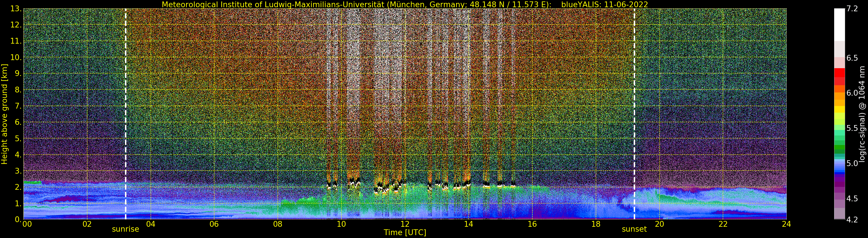Click the height axis tick '3.'
Viewport: 868px width, 238px height.
click(x=18, y=171)
